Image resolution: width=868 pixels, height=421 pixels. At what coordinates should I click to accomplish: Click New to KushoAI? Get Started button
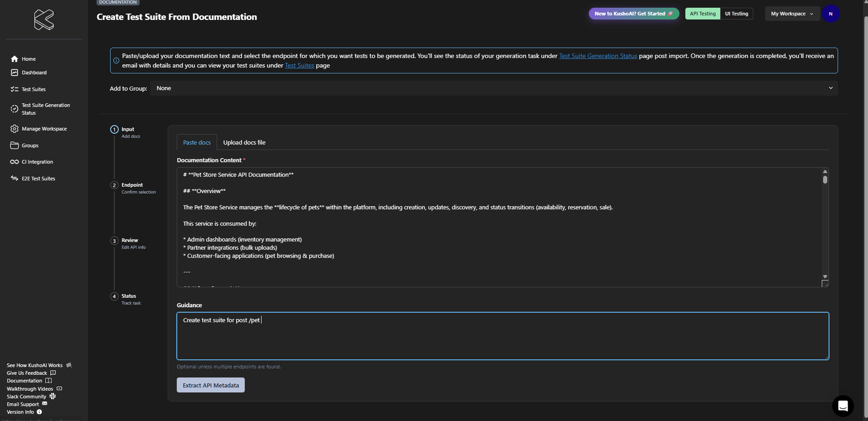coord(634,14)
